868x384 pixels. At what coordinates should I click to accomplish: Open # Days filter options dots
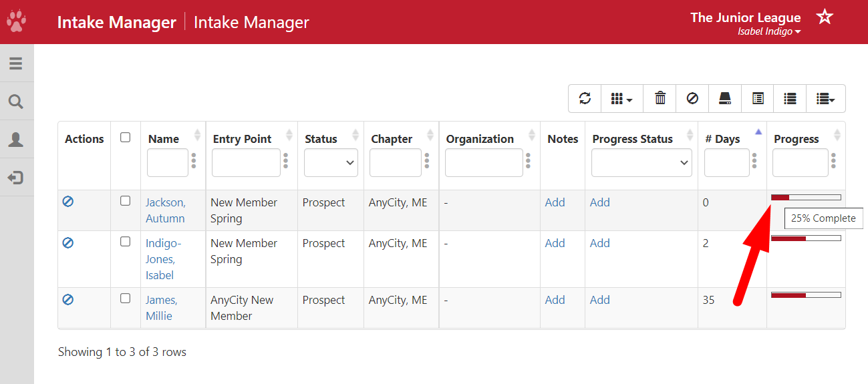click(755, 162)
